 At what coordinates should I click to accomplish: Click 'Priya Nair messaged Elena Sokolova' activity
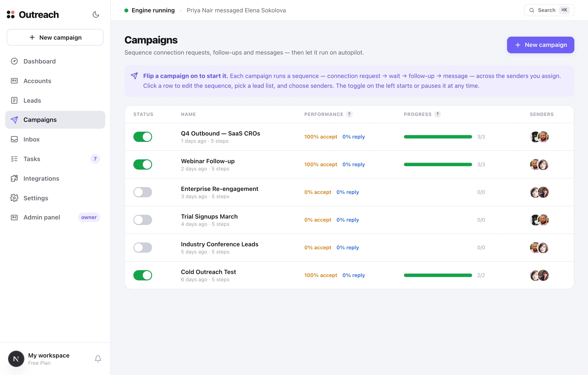click(x=236, y=10)
